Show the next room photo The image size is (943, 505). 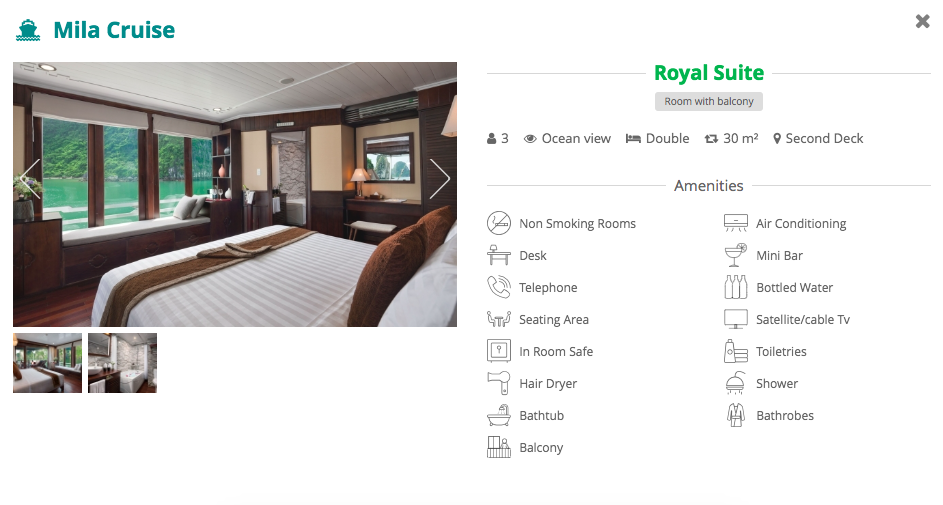pos(440,179)
